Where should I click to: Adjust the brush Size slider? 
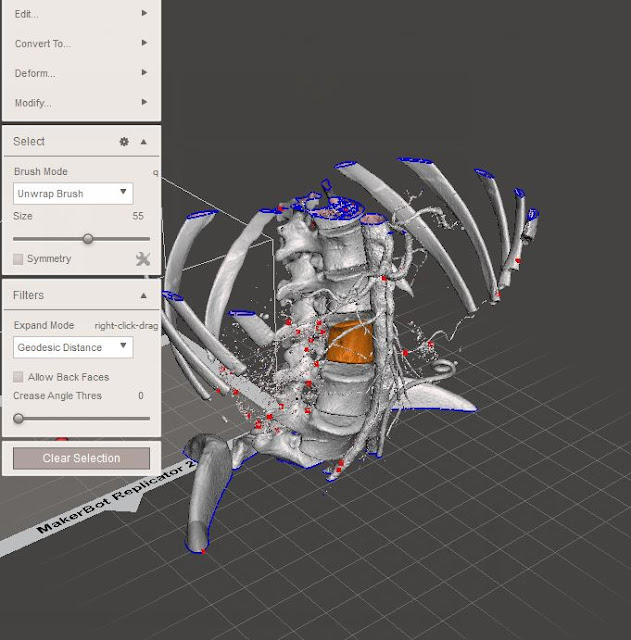88,239
